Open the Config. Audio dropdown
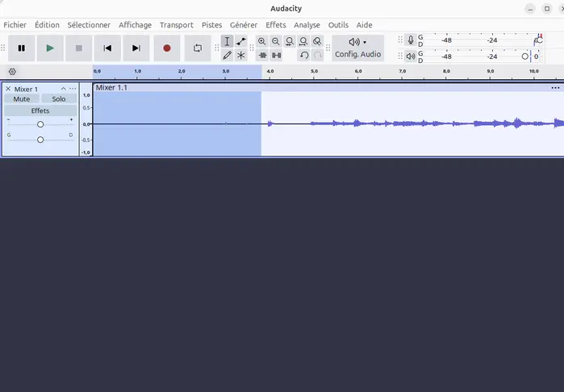This screenshot has height=392, width=564. click(x=358, y=48)
